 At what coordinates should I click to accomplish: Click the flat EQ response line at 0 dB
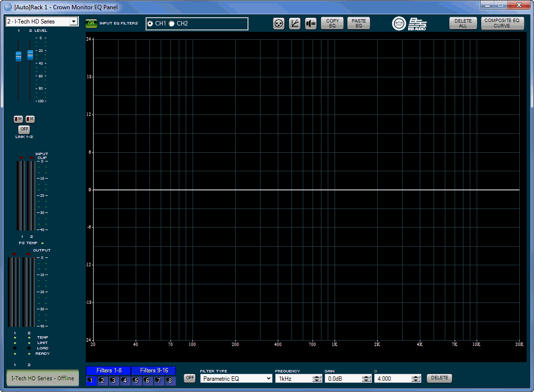coord(306,190)
